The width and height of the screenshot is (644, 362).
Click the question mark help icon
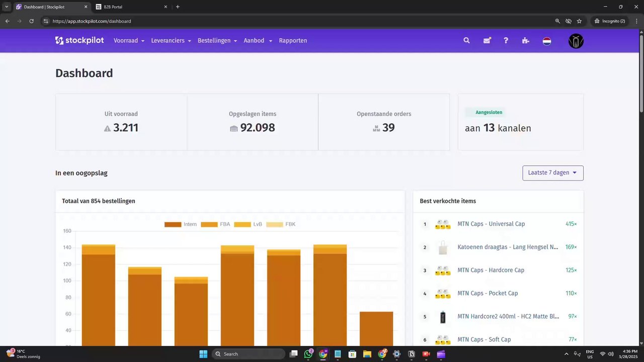(506, 41)
